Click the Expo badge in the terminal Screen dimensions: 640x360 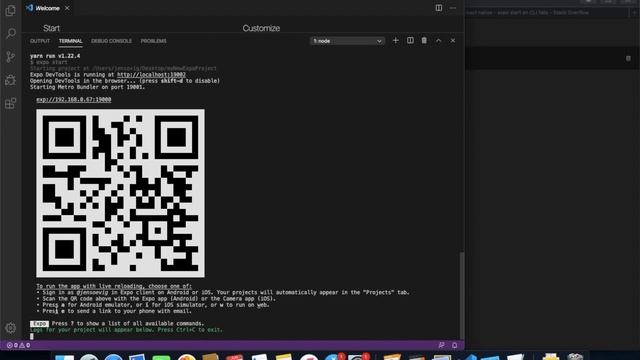(39, 324)
